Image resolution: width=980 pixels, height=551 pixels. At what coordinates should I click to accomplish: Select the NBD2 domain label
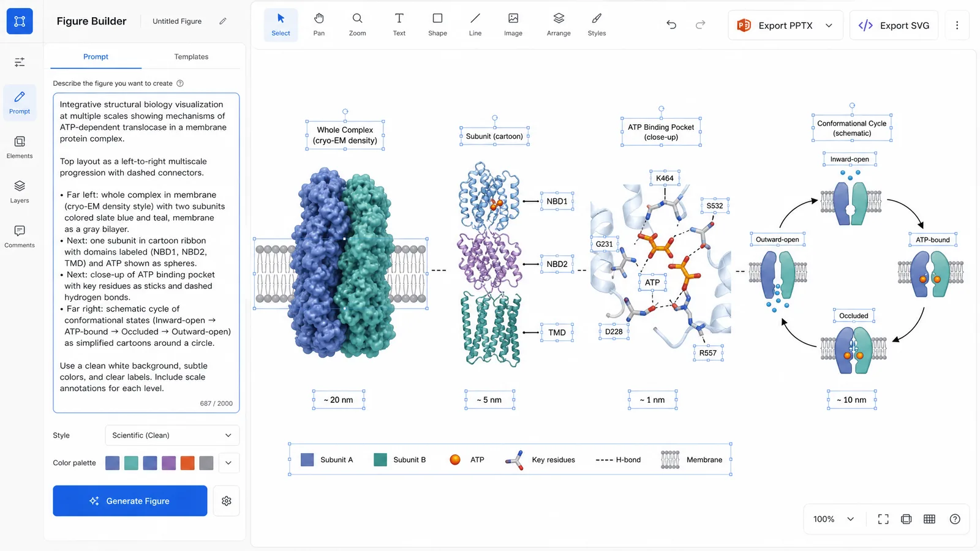(x=557, y=264)
